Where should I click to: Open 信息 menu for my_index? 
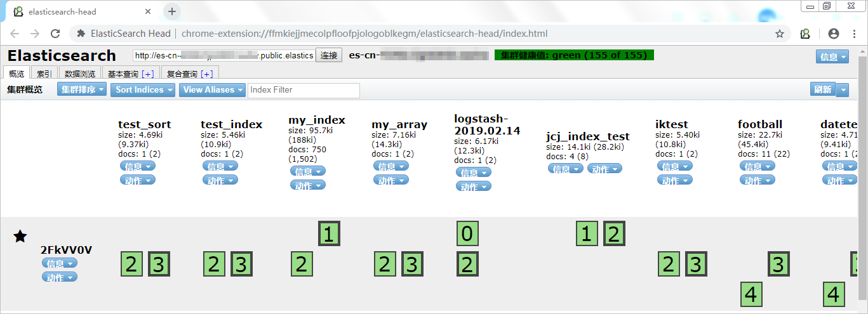[308, 171]
